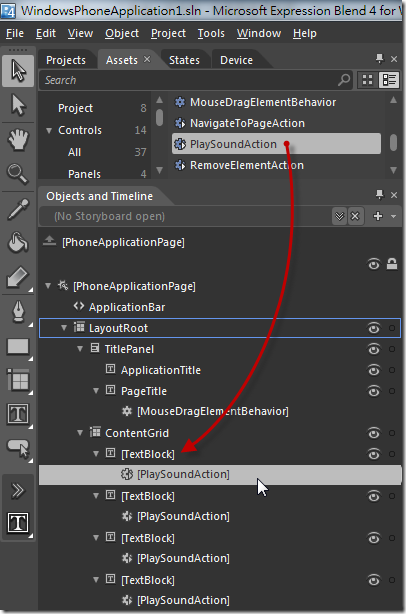Collapse the Controls category in Assets
The width and height of the screenshot is (406, 614).
pyautogui.click(x=49, y=130)
